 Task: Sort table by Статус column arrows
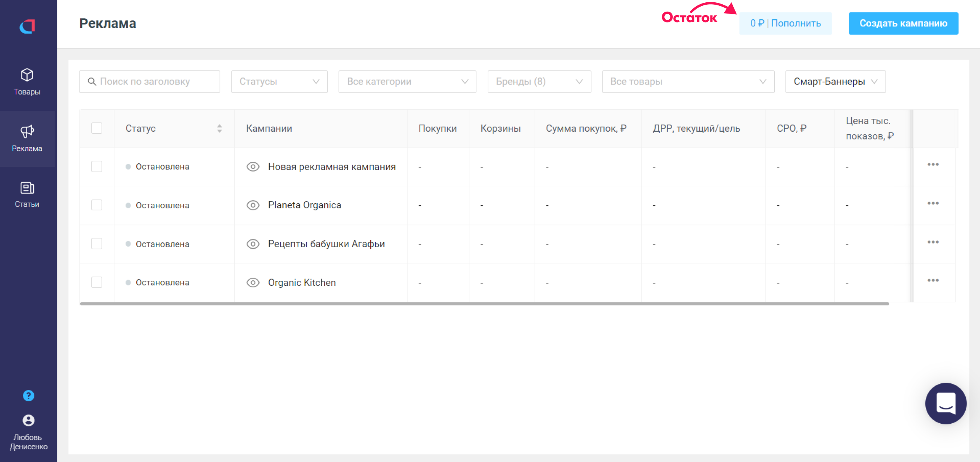pos(219,129)
